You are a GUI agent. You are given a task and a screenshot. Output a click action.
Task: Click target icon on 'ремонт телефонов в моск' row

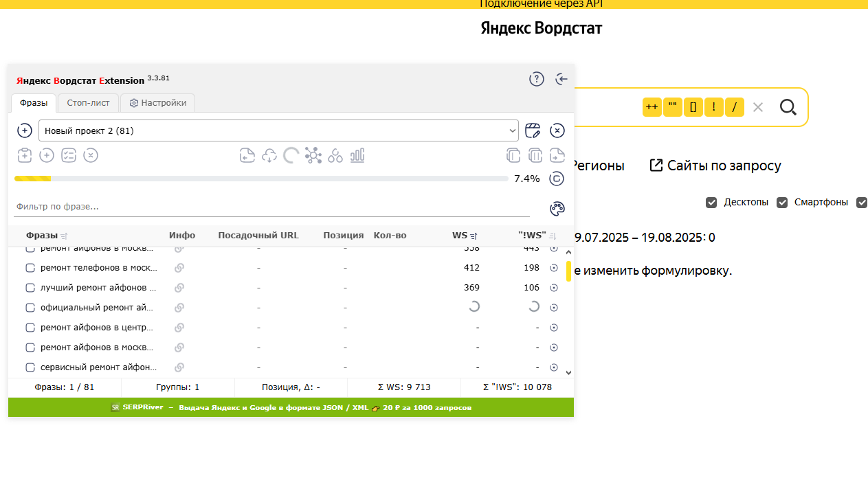554,268
